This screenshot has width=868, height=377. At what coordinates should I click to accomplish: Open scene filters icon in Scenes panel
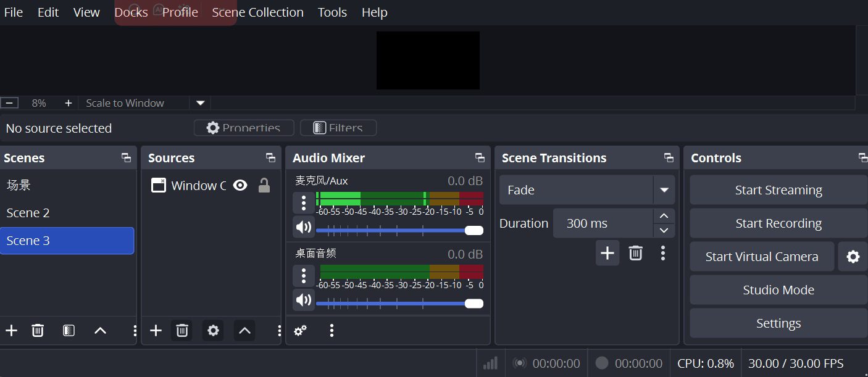tap(69, 331)
